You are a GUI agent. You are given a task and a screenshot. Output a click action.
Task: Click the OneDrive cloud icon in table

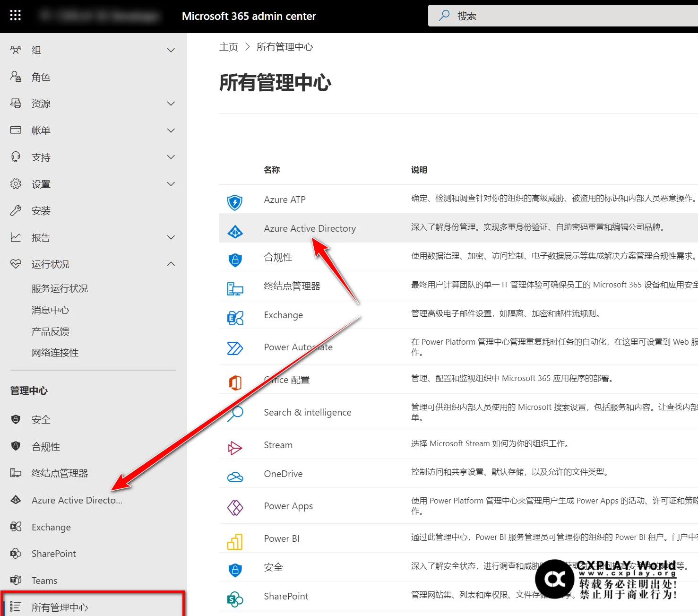tap(235, 477)
